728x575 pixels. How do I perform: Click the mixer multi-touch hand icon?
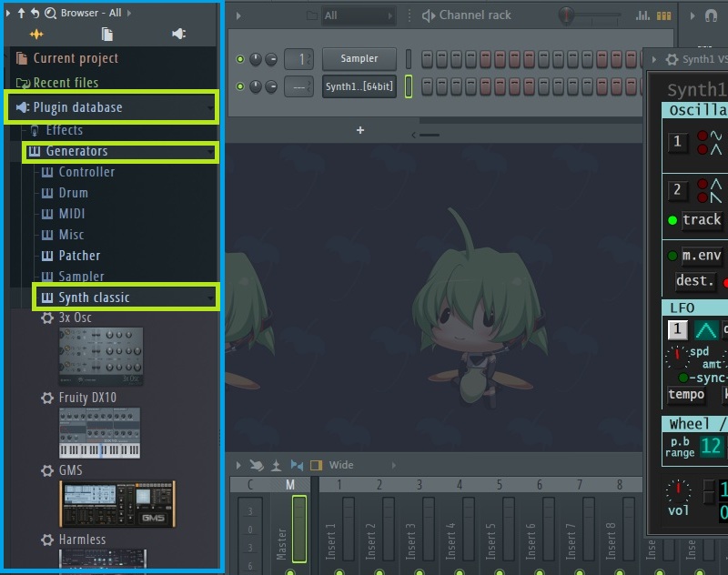(x=257, y=465)
